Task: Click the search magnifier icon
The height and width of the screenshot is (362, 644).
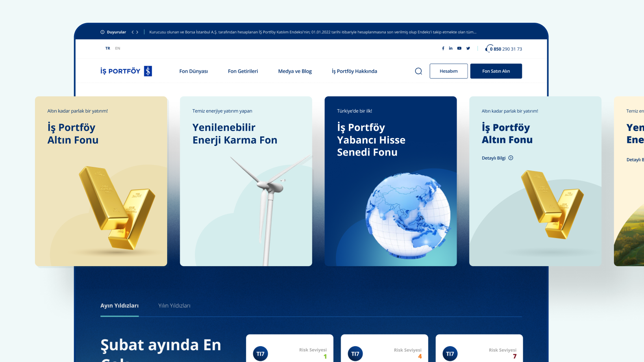Action: pyautogui.click(x=418, y=71)
